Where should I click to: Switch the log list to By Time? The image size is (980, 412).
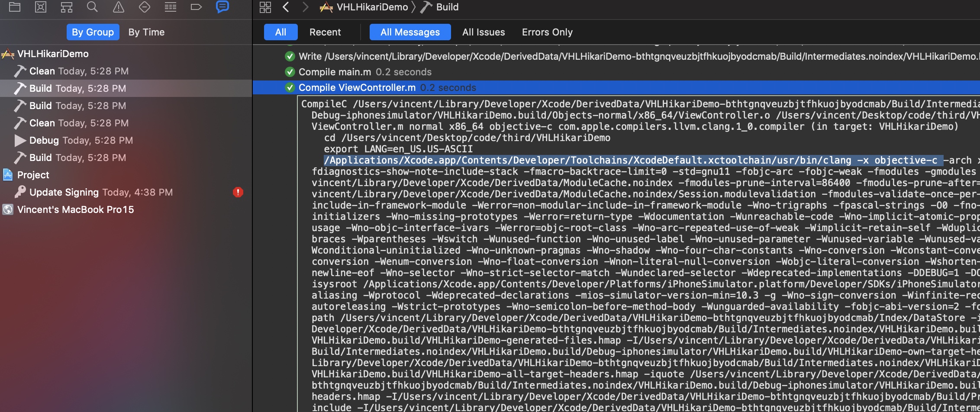pos(146,32)
